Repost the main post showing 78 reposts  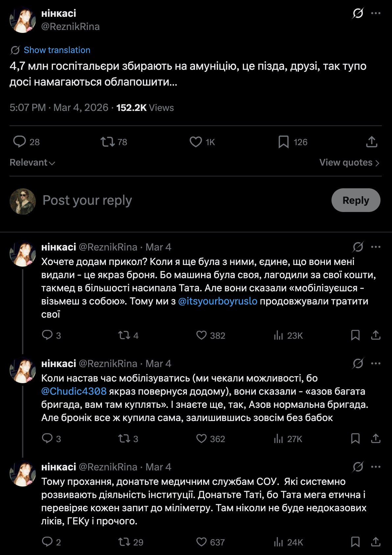[107, 142]
